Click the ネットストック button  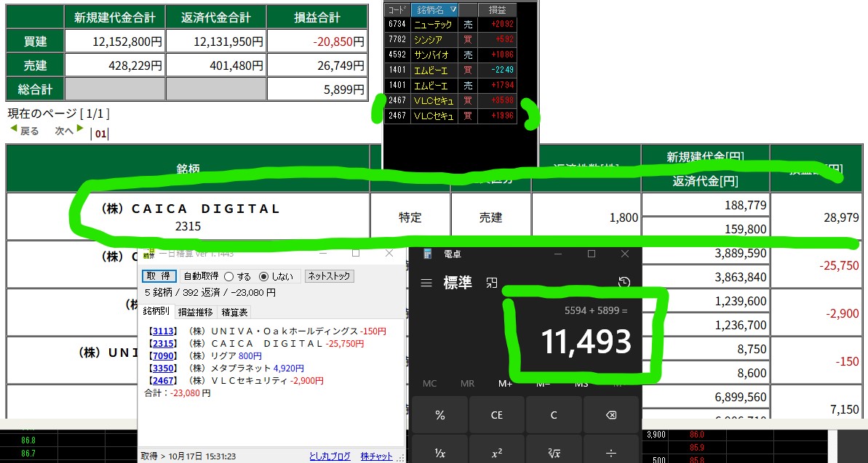pos(329,276)
